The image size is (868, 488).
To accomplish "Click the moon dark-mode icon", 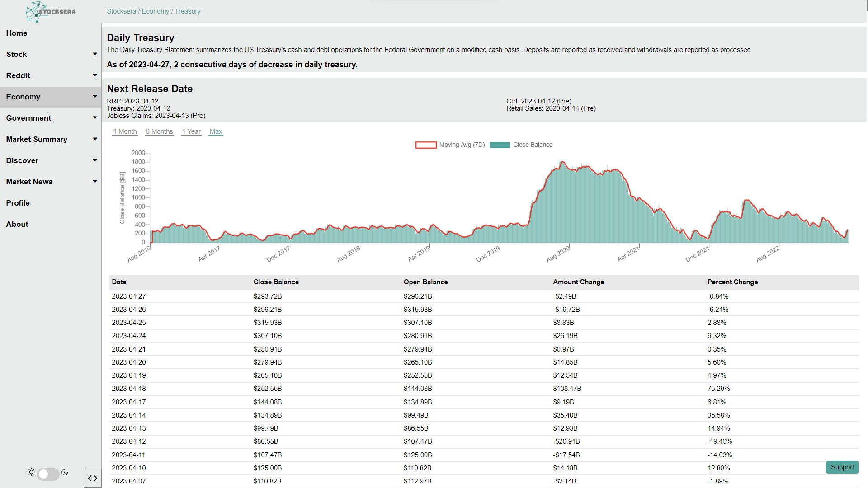I will 65,472.
